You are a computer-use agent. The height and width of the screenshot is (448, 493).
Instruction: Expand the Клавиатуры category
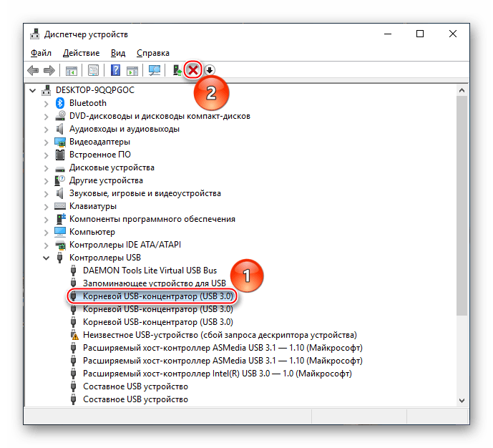[47, 207]
